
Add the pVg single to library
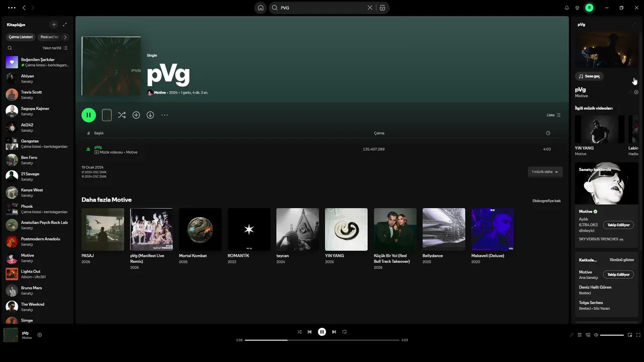[x=136, y=115]
